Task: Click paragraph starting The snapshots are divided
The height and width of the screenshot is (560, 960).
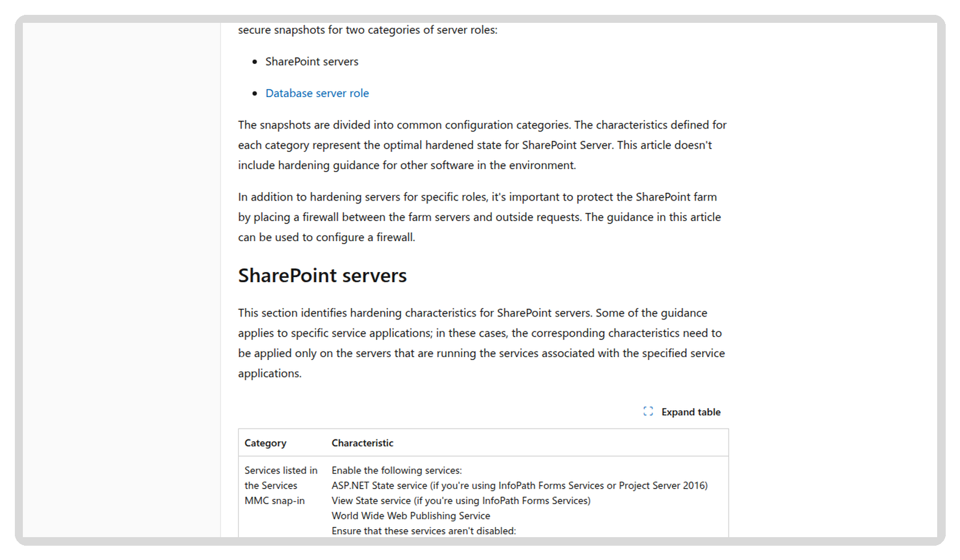Action: [x=482, y=145]
